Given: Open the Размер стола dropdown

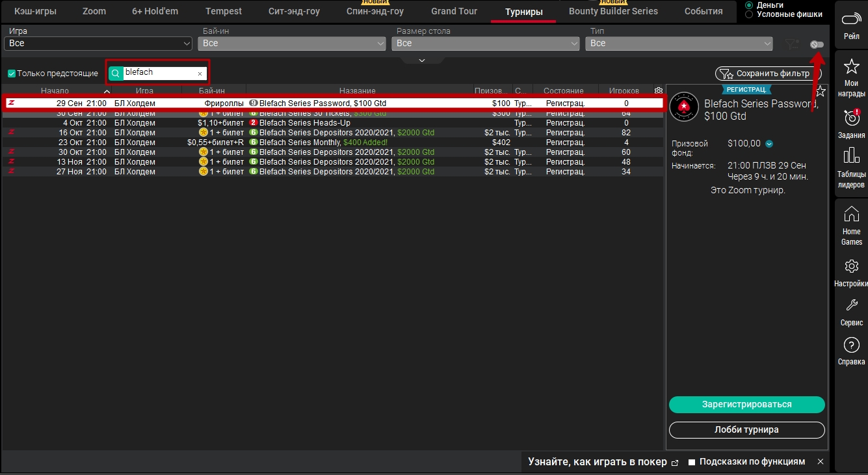Looking at the screenshot, I should 486,43.
